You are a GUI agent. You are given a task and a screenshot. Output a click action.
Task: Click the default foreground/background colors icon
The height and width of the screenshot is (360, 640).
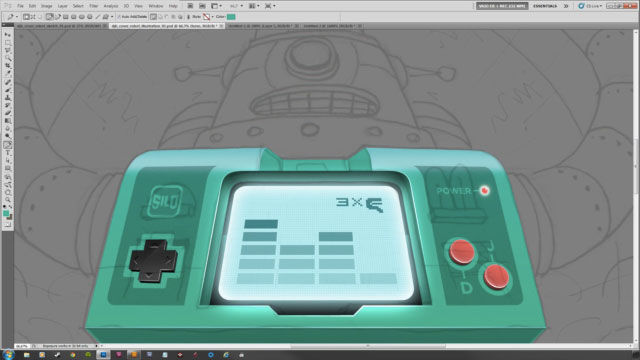(5, 208)
